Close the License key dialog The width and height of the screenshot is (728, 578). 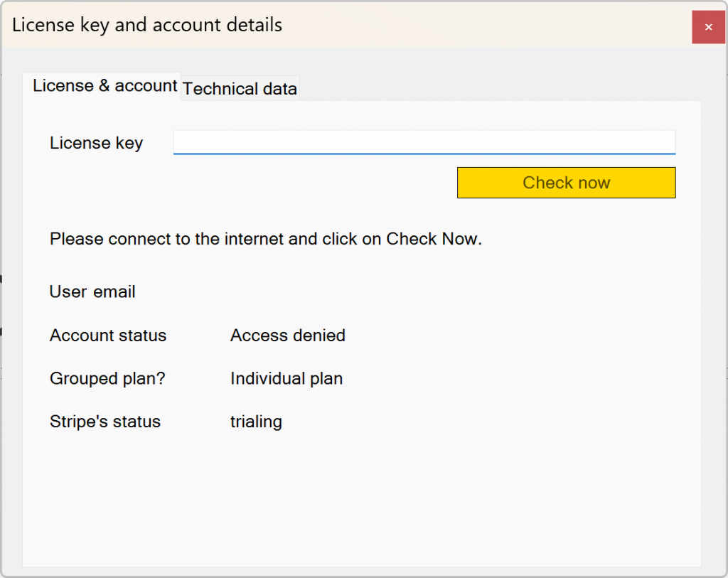coord(708,27)
